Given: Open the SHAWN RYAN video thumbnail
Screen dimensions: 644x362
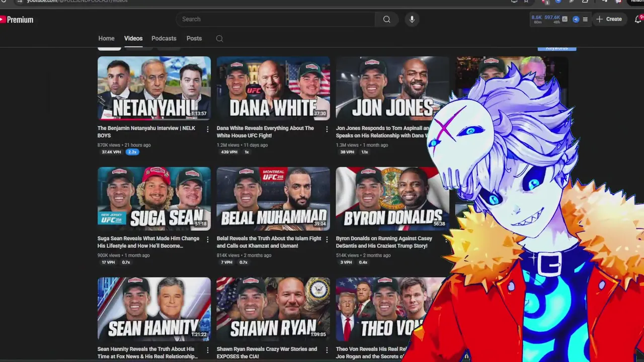Looking at the screenshot, I should (x=273, y=309).
